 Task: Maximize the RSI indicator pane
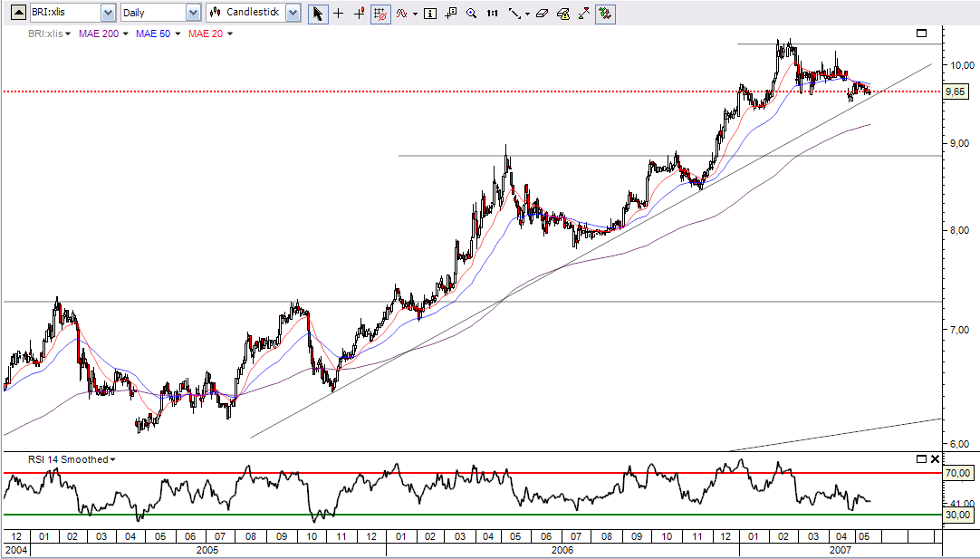(921, 459)
